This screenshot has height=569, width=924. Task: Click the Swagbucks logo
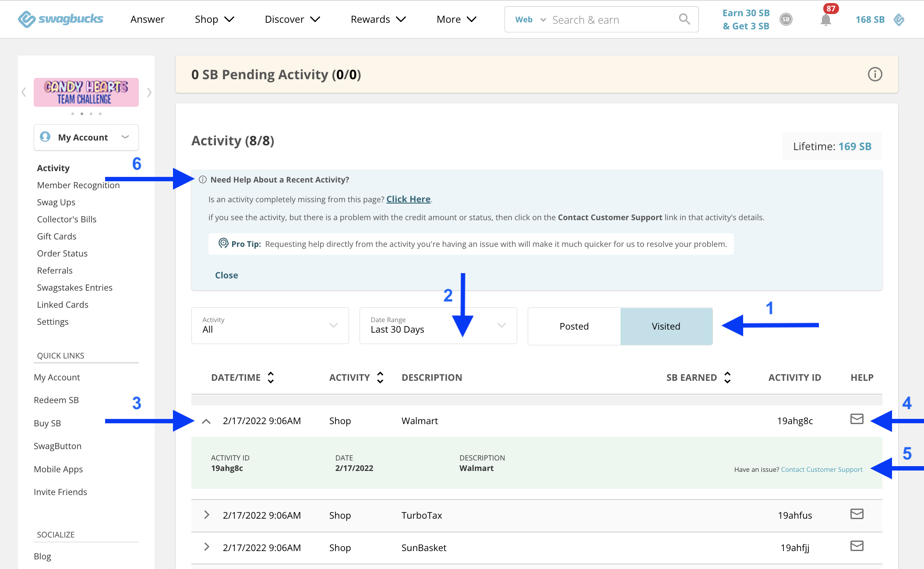click(x=60, y=19)
